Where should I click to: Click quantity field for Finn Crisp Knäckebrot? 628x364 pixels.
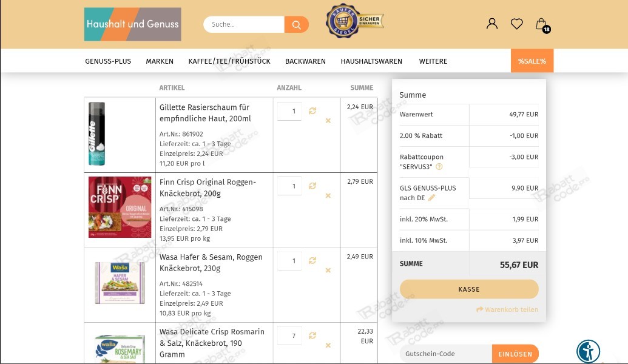click(289, 186)
